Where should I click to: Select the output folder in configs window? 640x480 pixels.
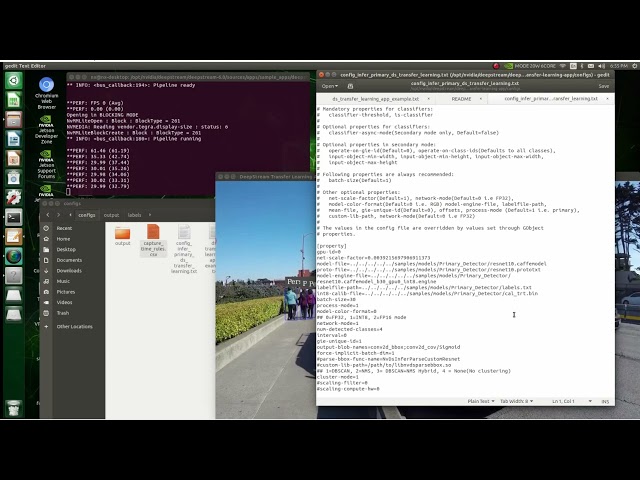tap(122, 236)
